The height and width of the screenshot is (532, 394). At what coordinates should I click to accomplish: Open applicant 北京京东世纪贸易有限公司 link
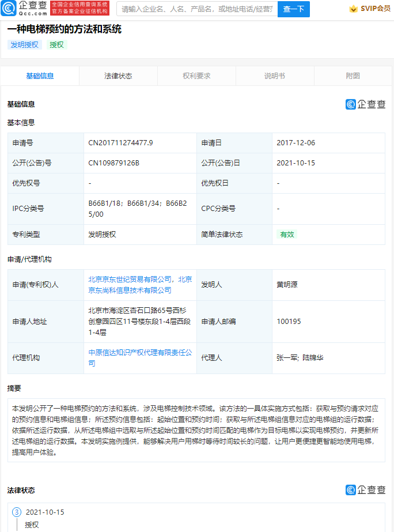pyautogui.click(x=130, y=279)
